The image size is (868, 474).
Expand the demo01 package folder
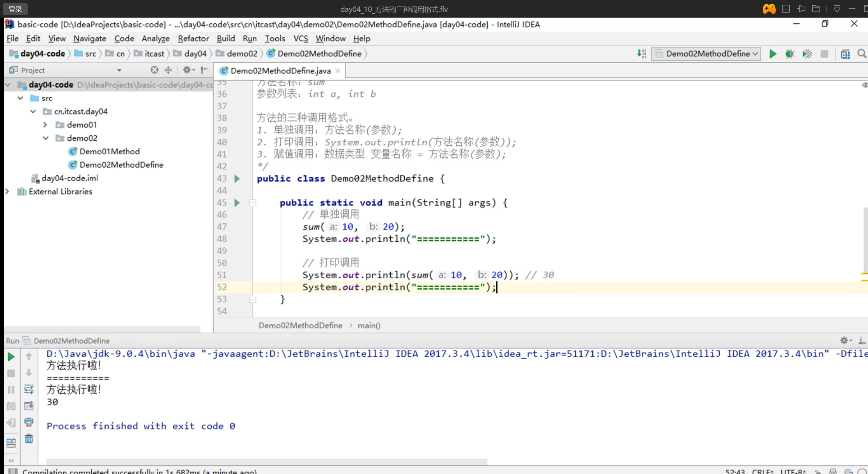(x=45, y=125)
